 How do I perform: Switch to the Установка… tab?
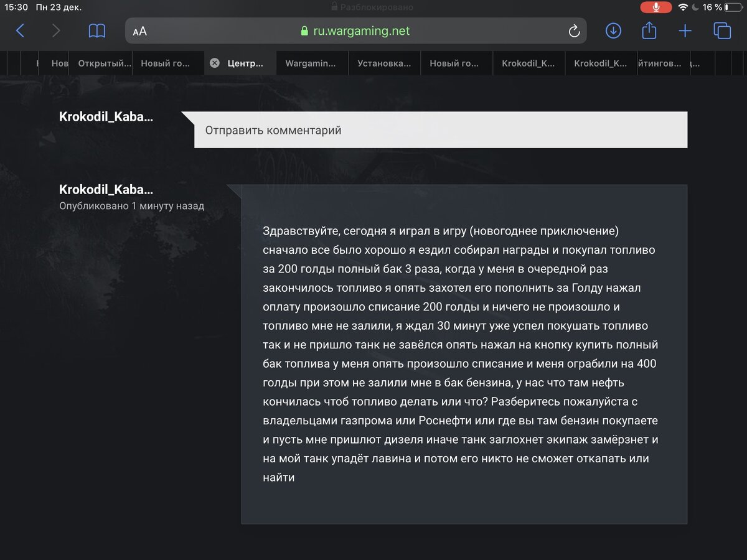point(384,63)
